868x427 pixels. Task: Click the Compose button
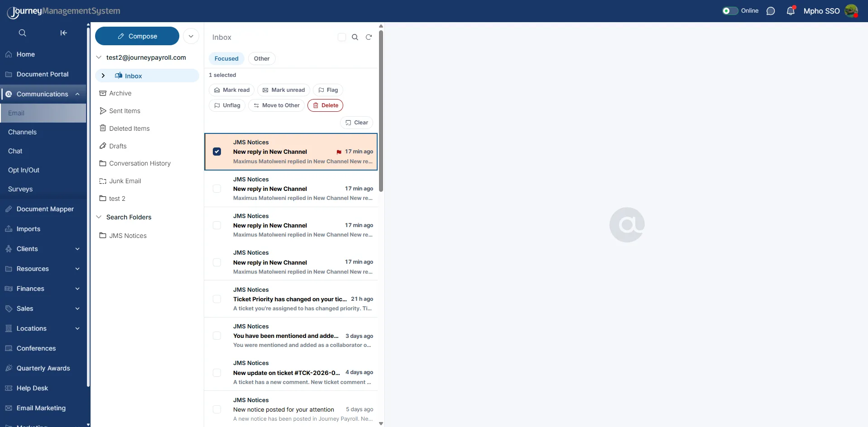137,36
